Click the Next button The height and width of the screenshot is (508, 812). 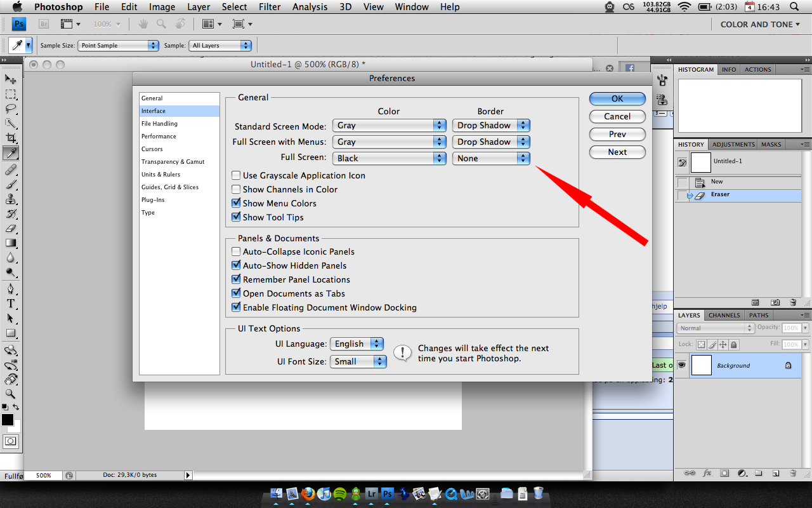pyautogui.click(x=617, y=152)
